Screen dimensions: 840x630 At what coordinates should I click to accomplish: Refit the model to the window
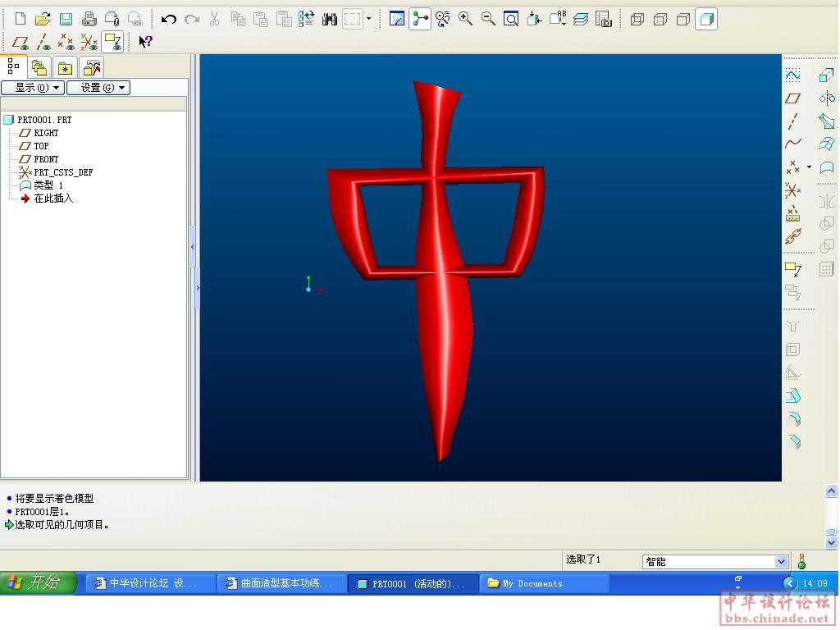pos(511,20)
